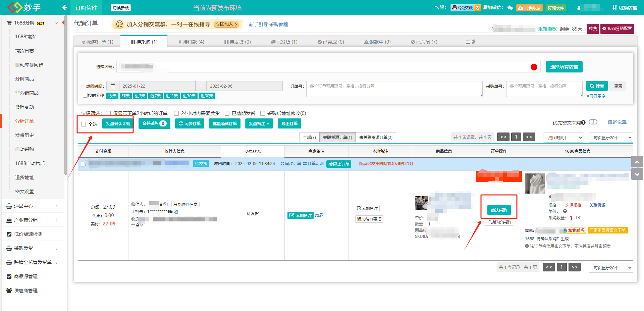This screenshot has height=311, width=644.
Task: Click the cart icon beside 1688分销
Action: coord(9,23)
